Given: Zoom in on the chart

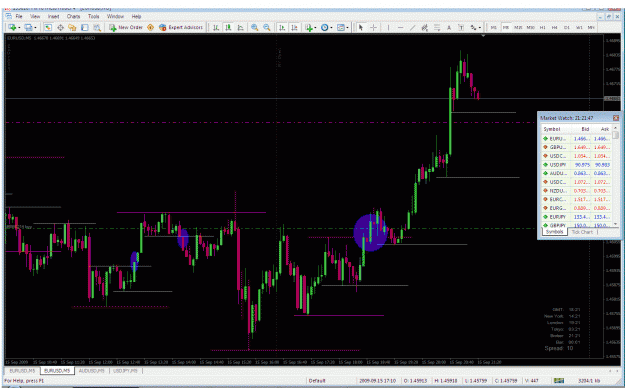Looking at the screenshot, I should pos(254,28).
